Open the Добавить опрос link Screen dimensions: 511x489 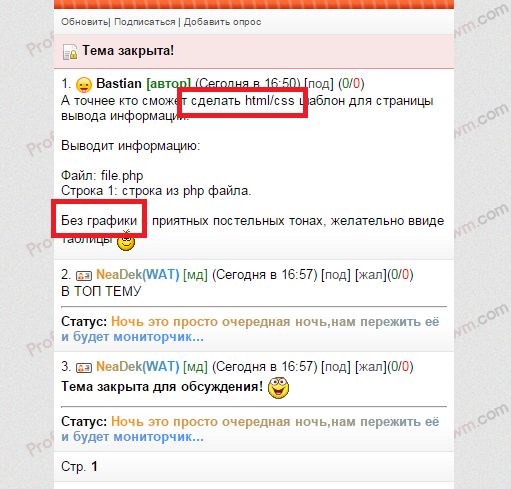(x=222, y=22)
